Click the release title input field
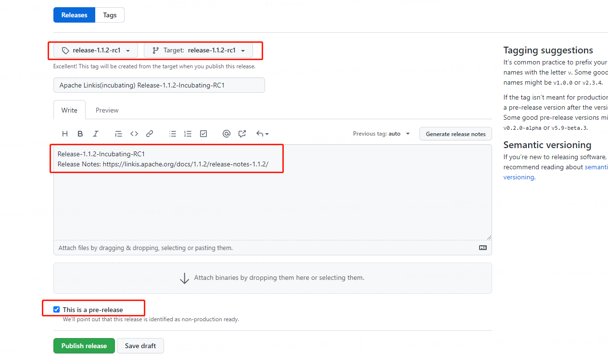The height and width of the screenshot is (364, 608). click(159, 85)
